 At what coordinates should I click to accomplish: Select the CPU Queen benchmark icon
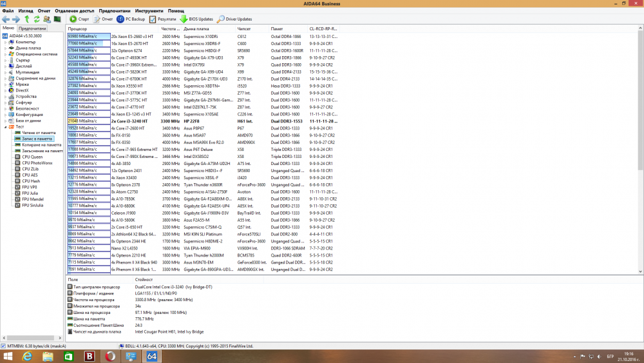[17, 157]
